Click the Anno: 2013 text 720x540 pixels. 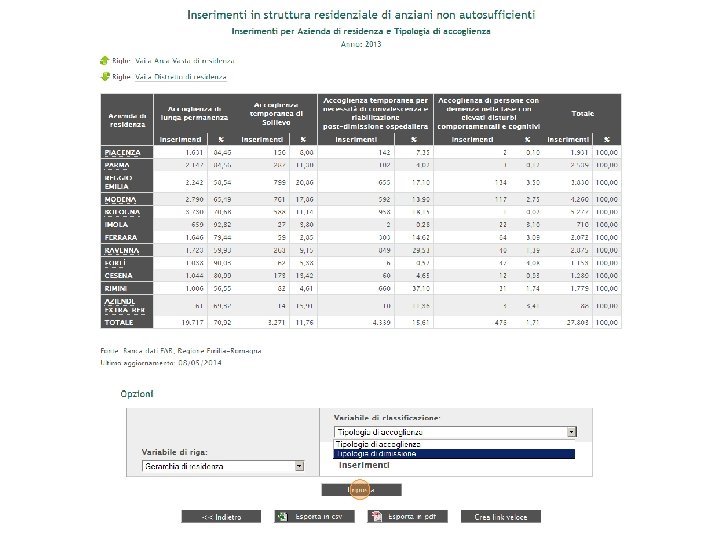coord(361,44)
